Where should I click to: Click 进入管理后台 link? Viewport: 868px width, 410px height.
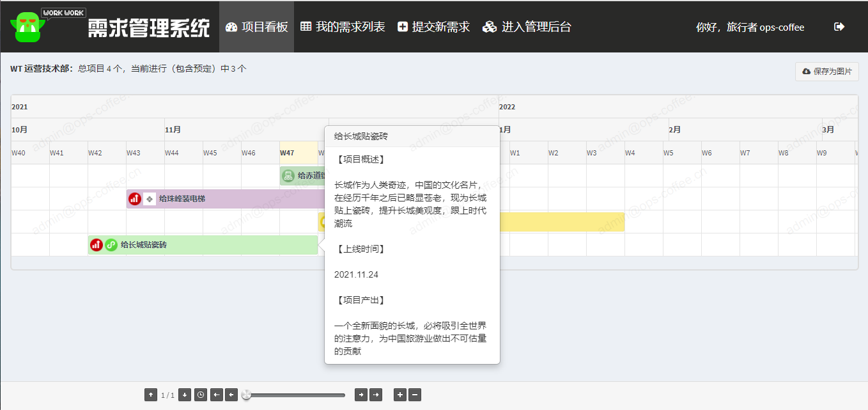(x=527, y=27)
